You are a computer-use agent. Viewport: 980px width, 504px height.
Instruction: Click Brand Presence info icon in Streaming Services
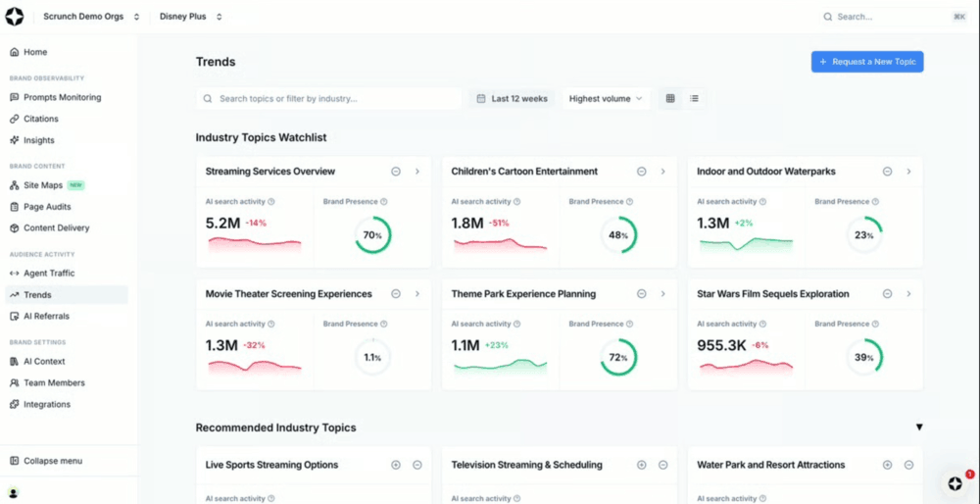click(384, 202)
